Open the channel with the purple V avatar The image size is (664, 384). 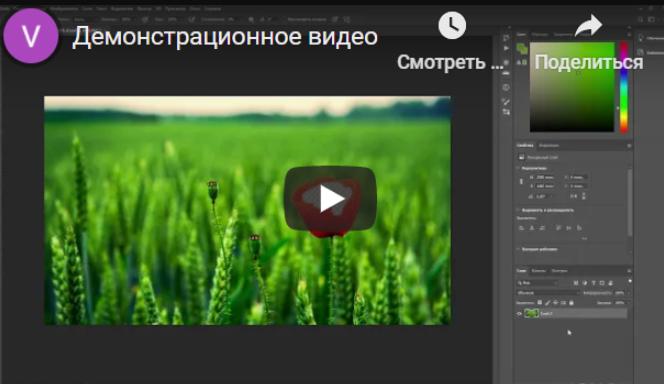(30, 36)
